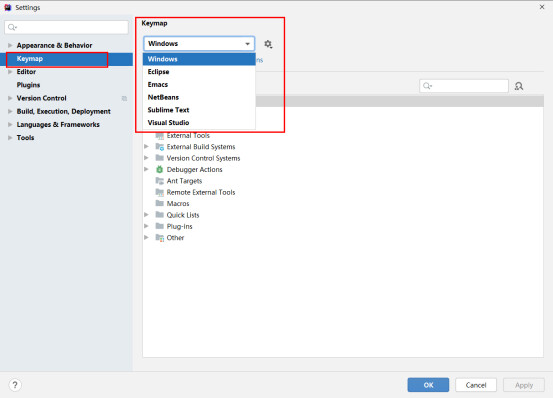Click the Debugger Actions bug icon
This screenshot has width=553, height=398.
159,170
